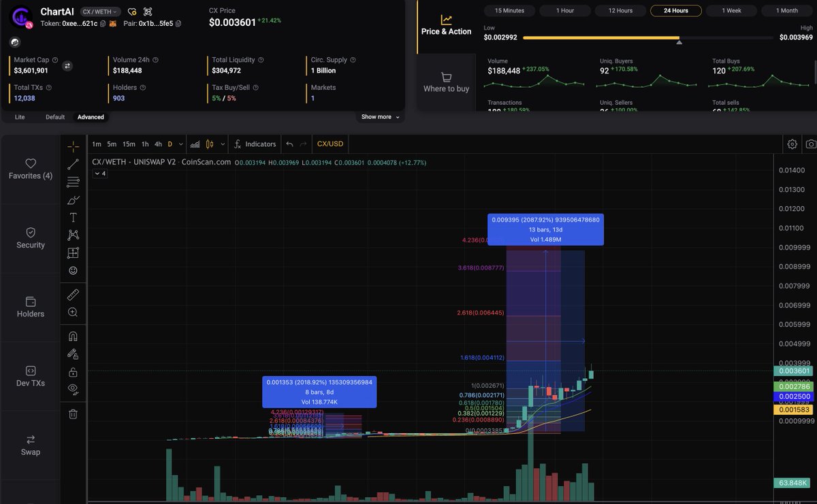Select the zoom-in magnifier tool
Viewport: 817px width, 504px height.
pyautogui.click(x=74, y=312)
